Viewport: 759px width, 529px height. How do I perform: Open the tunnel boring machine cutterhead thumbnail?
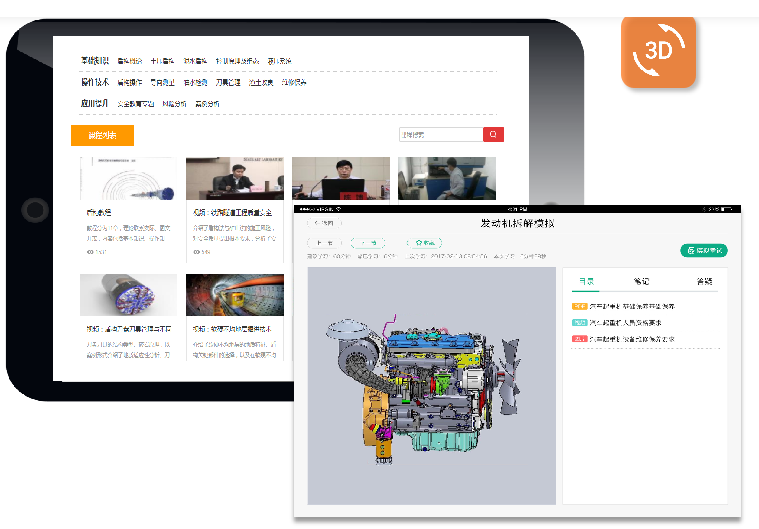128,295
